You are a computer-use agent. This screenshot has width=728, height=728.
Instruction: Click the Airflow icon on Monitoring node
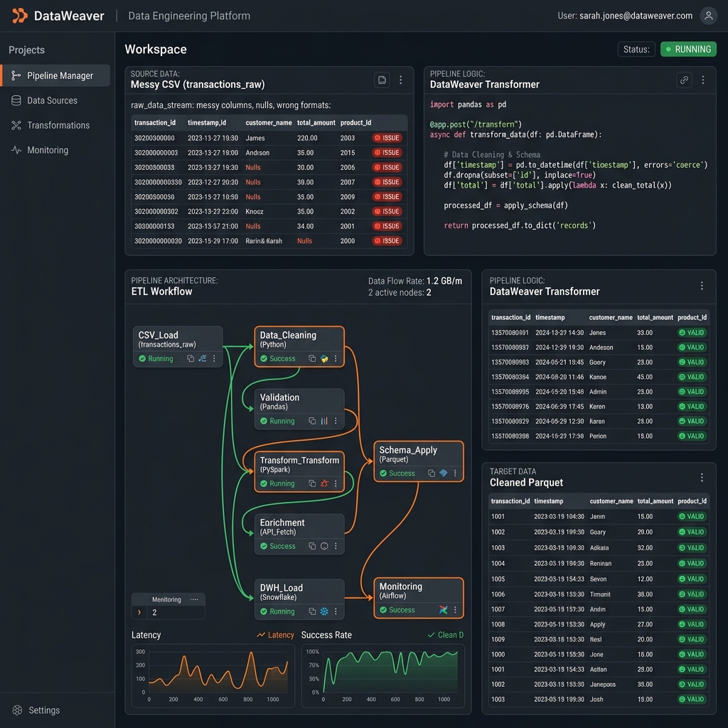444,609
